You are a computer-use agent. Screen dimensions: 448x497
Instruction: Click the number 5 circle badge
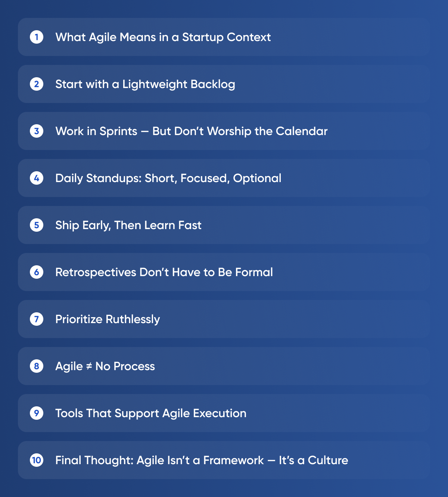(x=37, y=225)
